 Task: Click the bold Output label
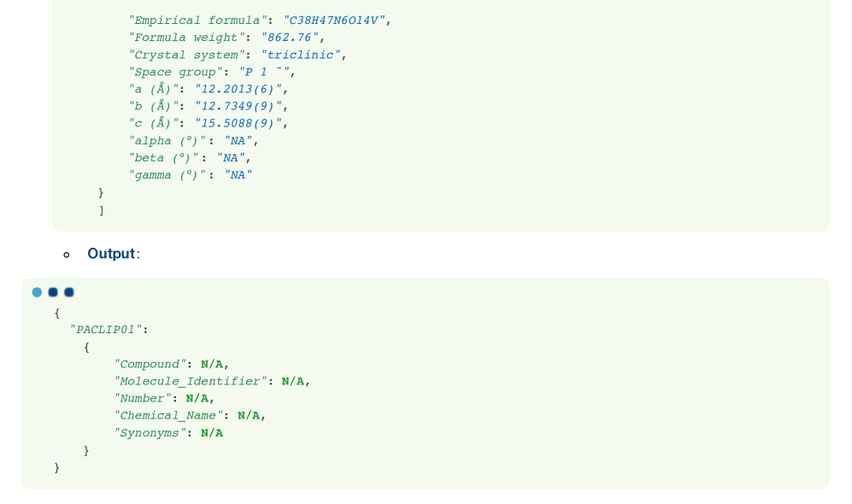pyautogui.click(x=111, y=254)
